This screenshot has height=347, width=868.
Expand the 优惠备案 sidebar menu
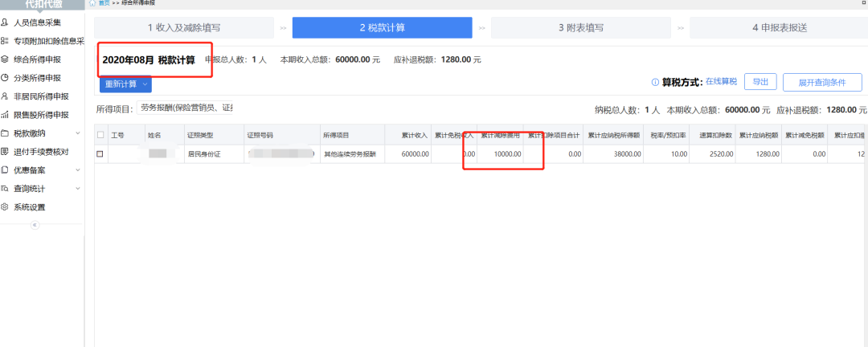tap(77, 170)
